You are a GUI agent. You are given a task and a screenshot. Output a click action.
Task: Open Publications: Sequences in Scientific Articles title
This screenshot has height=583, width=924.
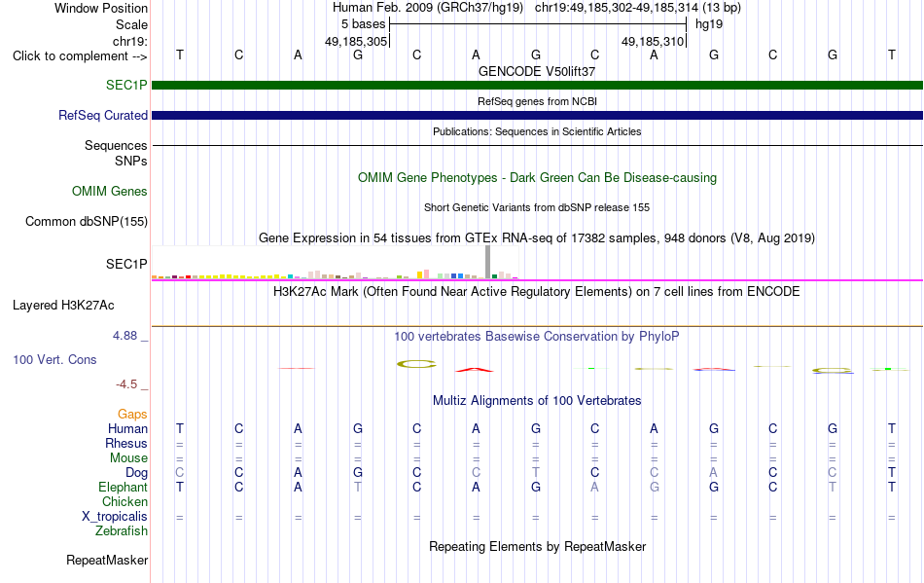coord(537,131)
